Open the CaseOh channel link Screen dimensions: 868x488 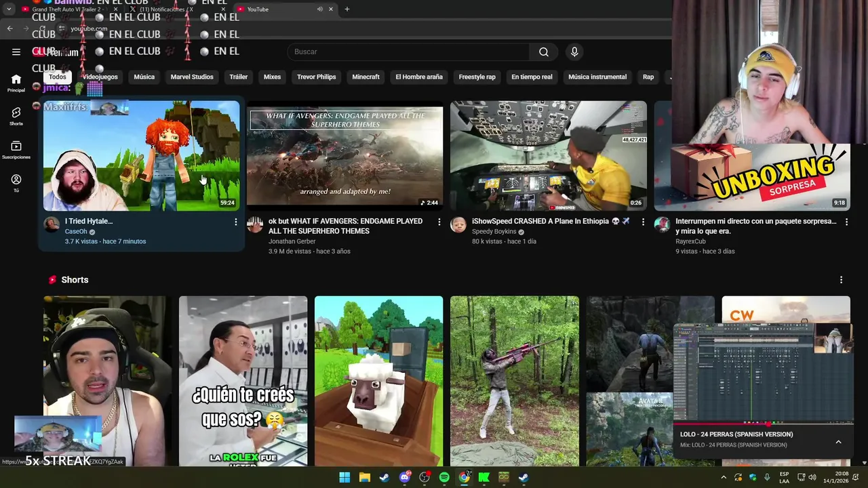76,232
